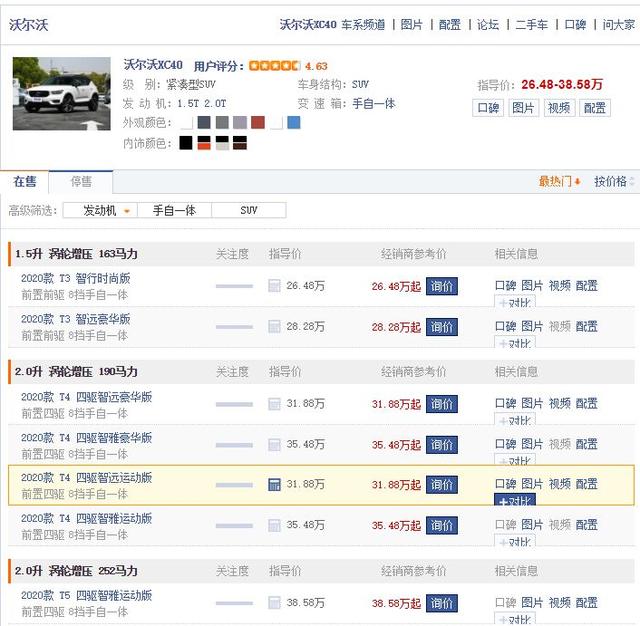Open calculator icon for T3 智远豪华版 price

(x=274, y=326)
